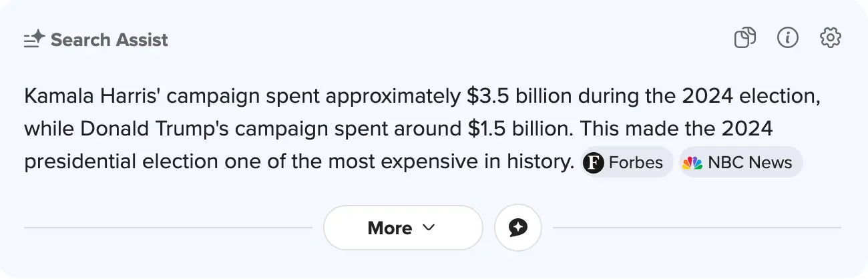868x279 pixels.
Task: Click the "$3.5 billion" figure
Action: [x=519, y=96]
